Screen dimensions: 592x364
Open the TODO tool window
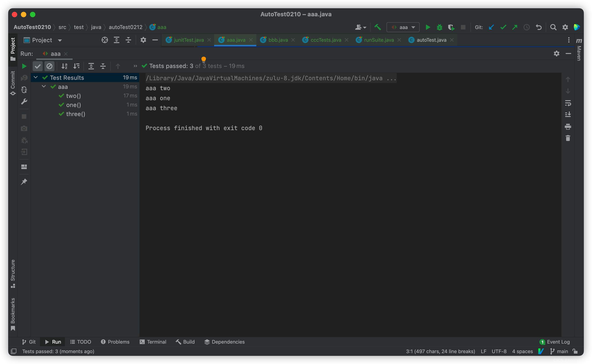(81, 342)
